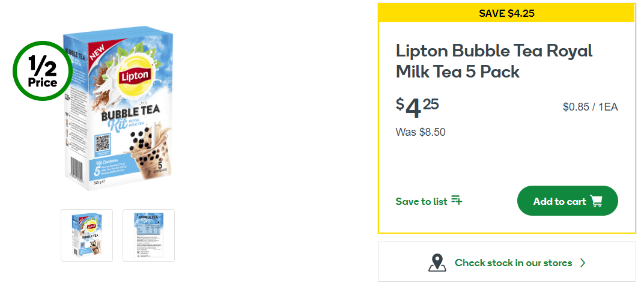This screenshot has height=292, width=644.
Task: Click the product title Lipton Bubble Tea
Action: pos(494,62)
